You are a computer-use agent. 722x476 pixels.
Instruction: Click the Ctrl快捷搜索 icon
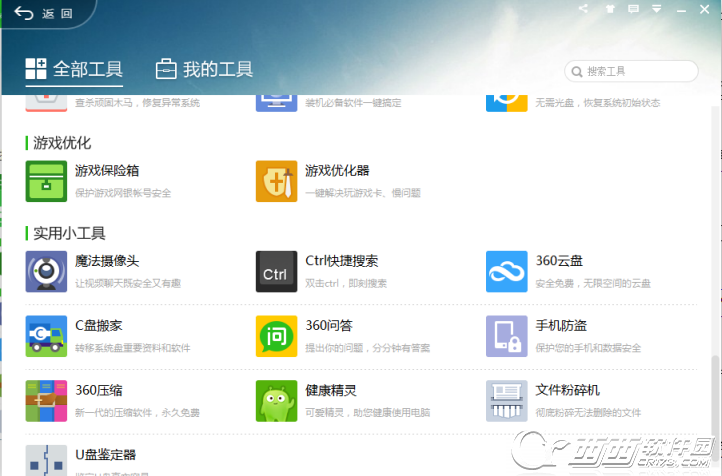(x=276, y=272)
